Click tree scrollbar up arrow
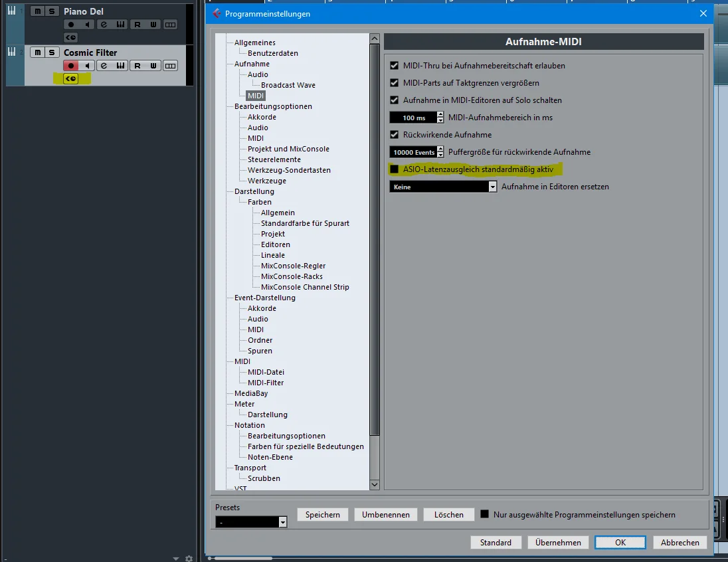Image resolution: width=728 pixels, height=562 pixels. click(x=374, y=39)
